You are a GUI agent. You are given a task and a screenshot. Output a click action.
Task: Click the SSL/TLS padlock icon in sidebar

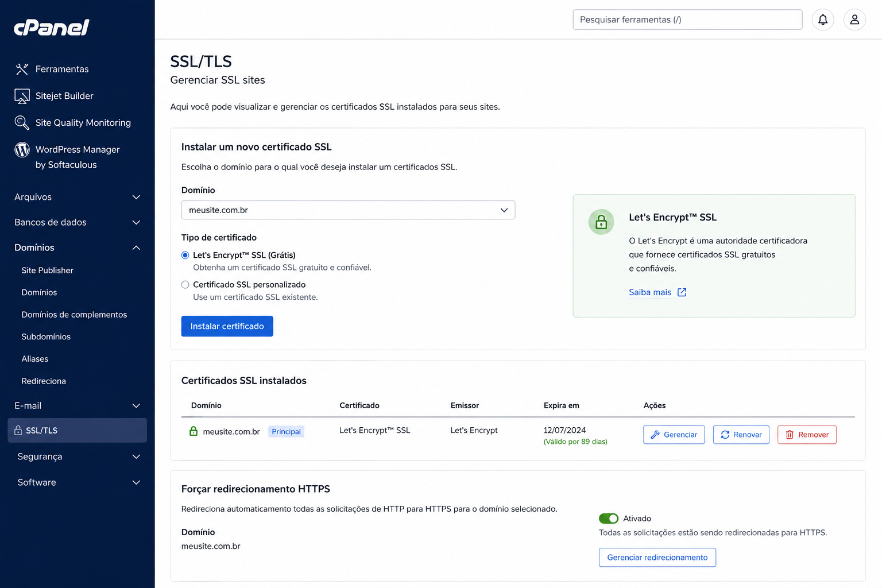click(x=18, y=430)
